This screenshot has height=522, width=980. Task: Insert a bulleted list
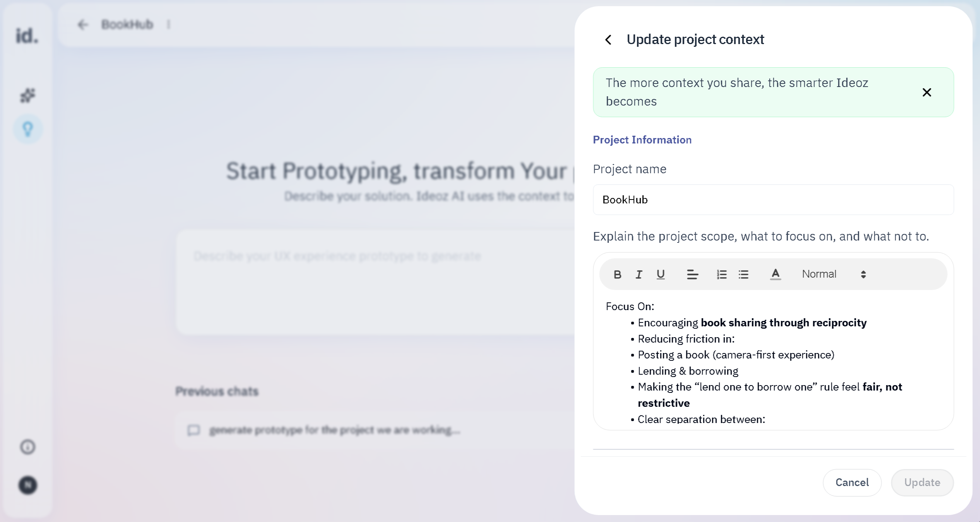click(x=743, y=275)
